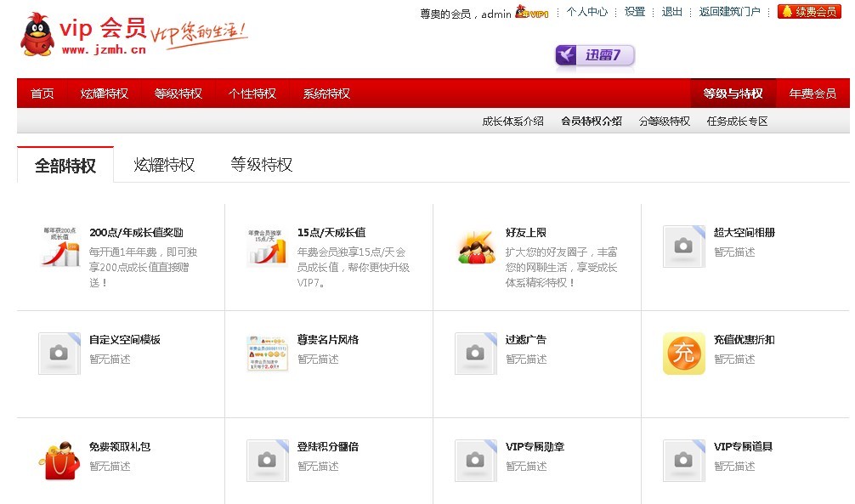Open 成长体系介绍 submenu link
The height and width of the screenshot is (504, 855).
(x=512, y=121)
